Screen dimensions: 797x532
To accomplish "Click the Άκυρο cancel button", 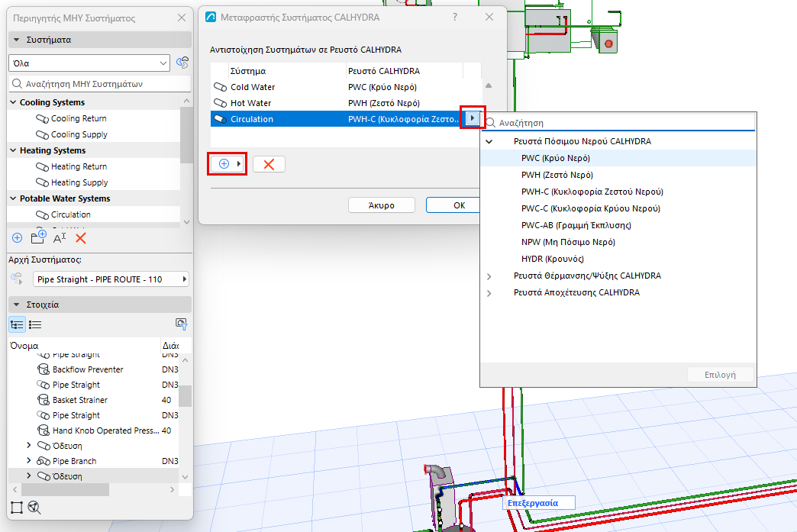I will coord(381,205).
